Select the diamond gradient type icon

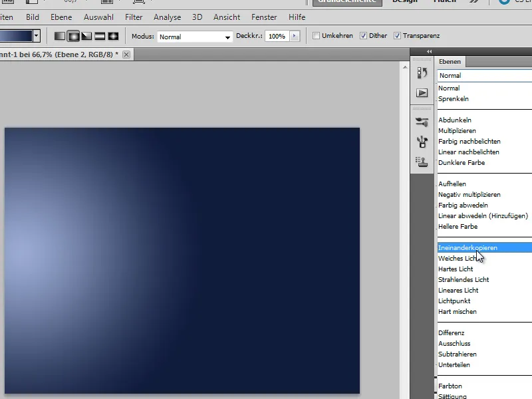point(113,36)
